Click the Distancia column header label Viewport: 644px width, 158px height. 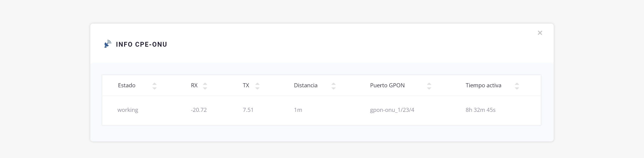pos(306,86)
